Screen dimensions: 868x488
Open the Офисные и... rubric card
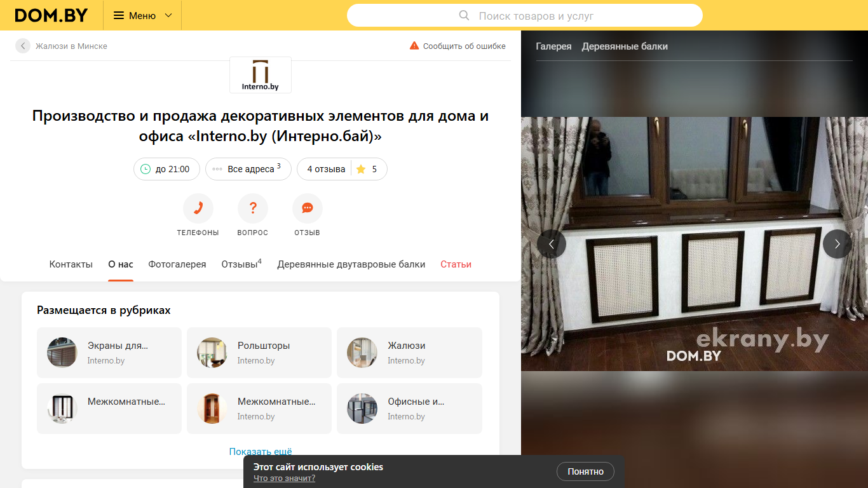click(409, 409)
